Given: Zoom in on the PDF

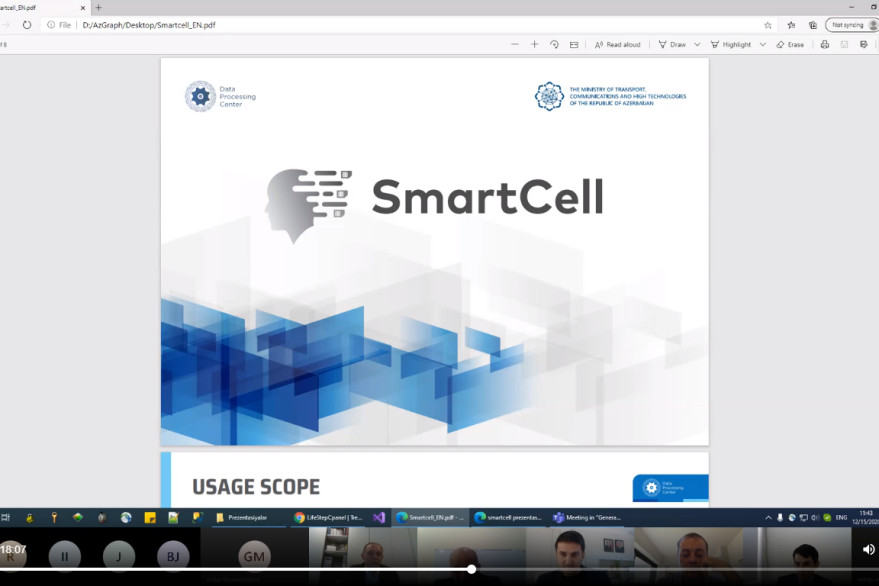Looking at the screenshot, I should tap(534, 44).
